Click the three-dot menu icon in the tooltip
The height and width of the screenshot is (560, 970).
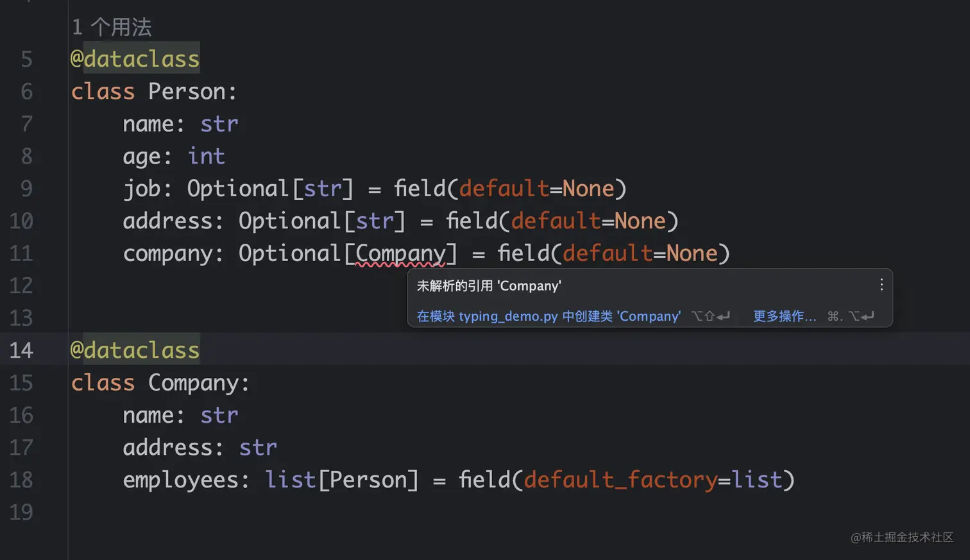[881, 285]
